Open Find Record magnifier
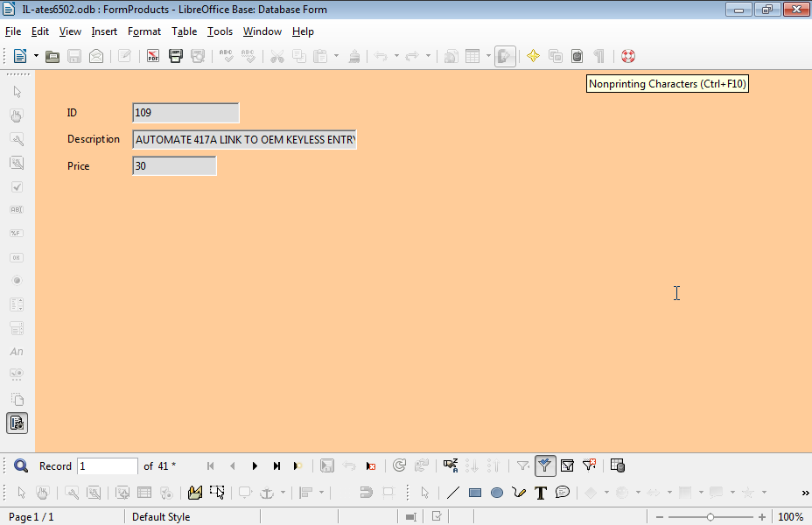 [21, 466]
